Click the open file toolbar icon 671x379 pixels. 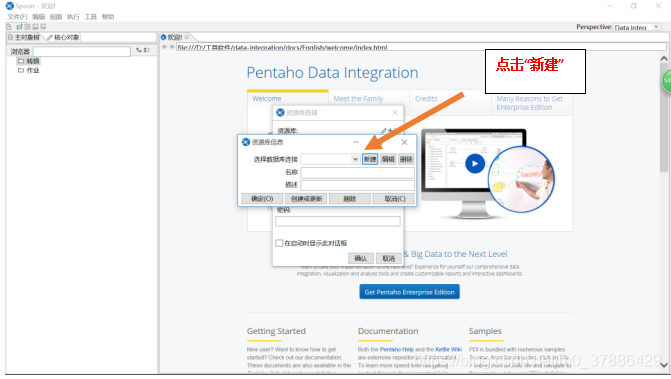[19, 27]
